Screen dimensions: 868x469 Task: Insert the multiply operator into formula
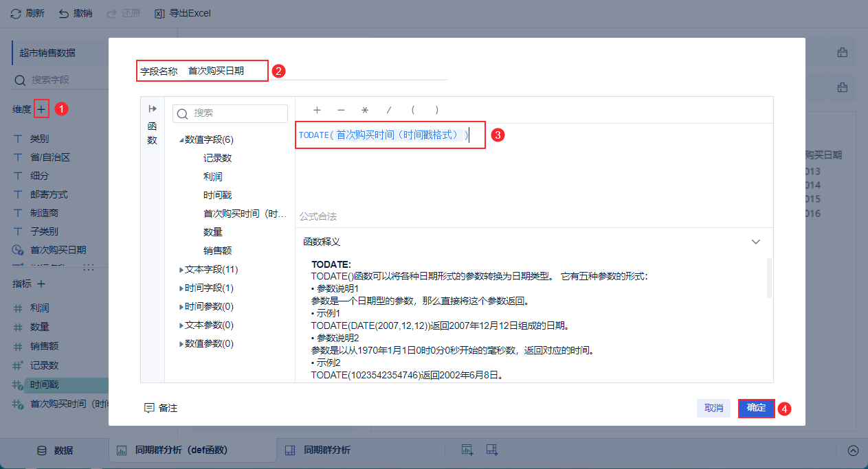[x=365, y=110]
